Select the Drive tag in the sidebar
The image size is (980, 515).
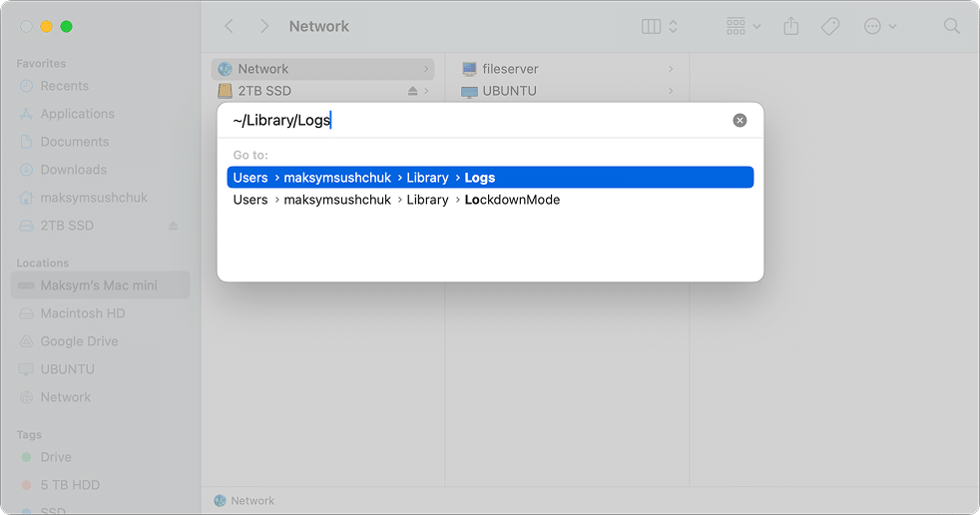(x=56, y=457)
